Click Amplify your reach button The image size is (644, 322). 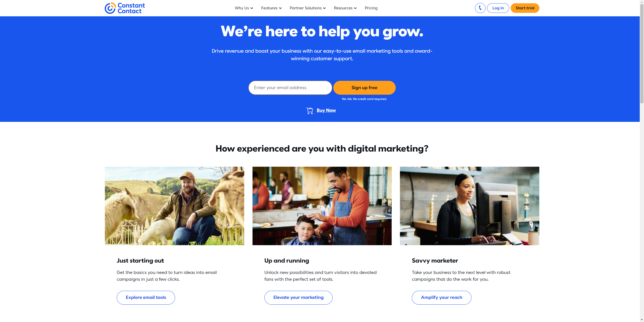pyautogui.click(x=441, y=297)
